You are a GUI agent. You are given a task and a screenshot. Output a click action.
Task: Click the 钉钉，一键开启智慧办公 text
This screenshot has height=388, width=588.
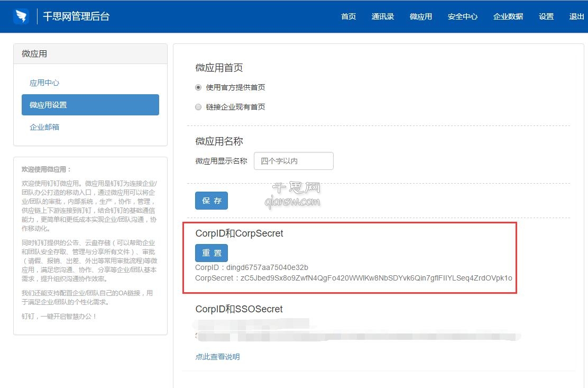59,317
